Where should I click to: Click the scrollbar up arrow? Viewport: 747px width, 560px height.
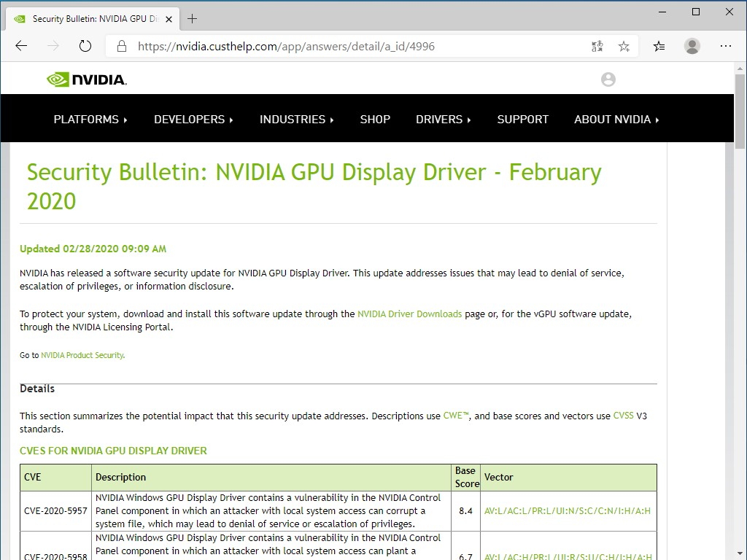(740, 69)
